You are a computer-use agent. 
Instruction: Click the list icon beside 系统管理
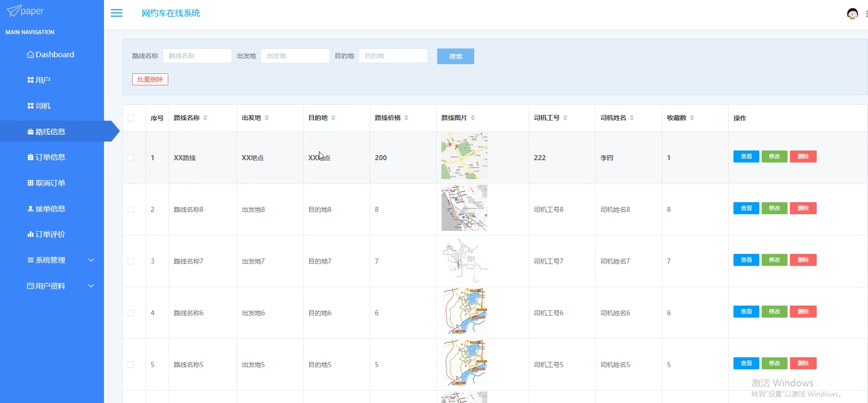(x=31, y=260)
